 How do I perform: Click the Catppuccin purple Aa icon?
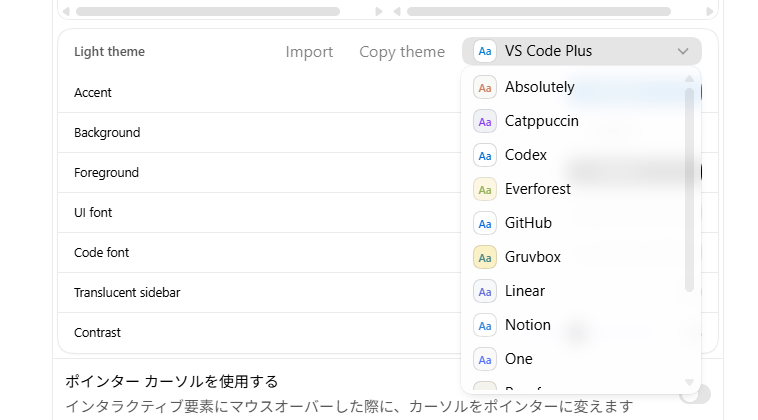pos(485,121)
